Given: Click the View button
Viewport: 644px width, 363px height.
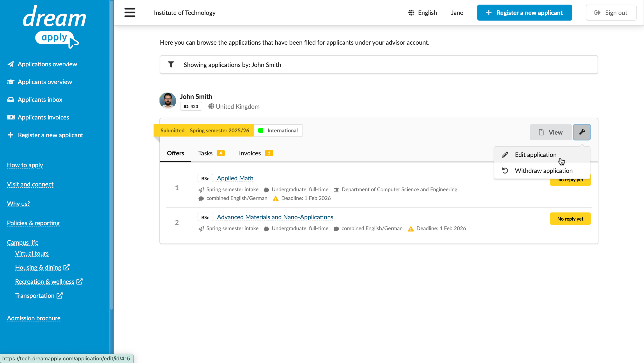Looking at the screenshot, I should [x=550, y=132].
